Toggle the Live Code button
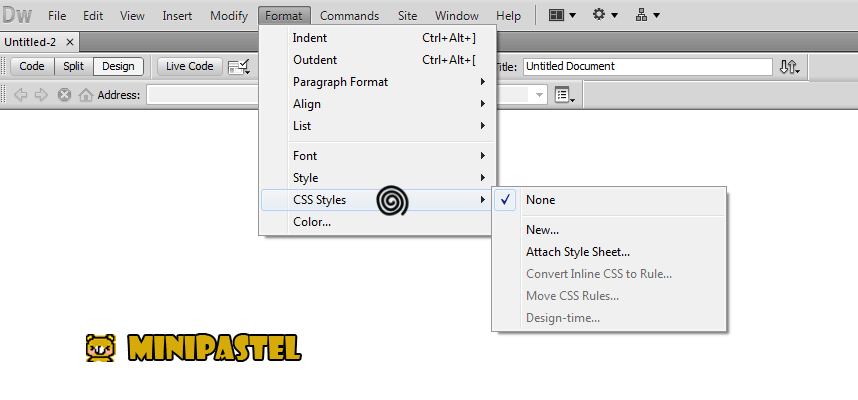Image resolution: width=858 pixels, height=400 pixels. [189, 66]
